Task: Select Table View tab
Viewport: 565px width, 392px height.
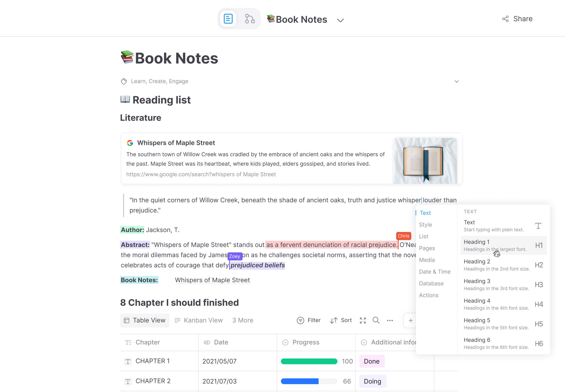Action: coord(145,320)
